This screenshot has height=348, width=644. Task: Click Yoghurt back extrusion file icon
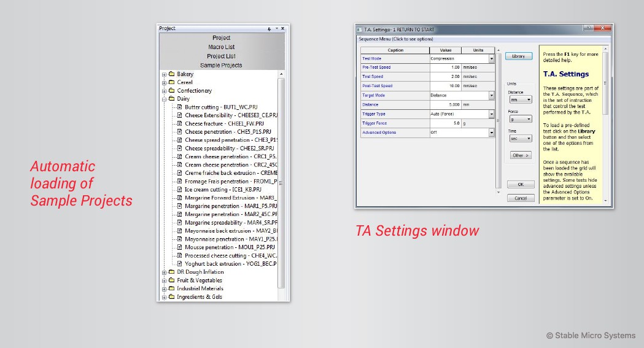point(179,263)
